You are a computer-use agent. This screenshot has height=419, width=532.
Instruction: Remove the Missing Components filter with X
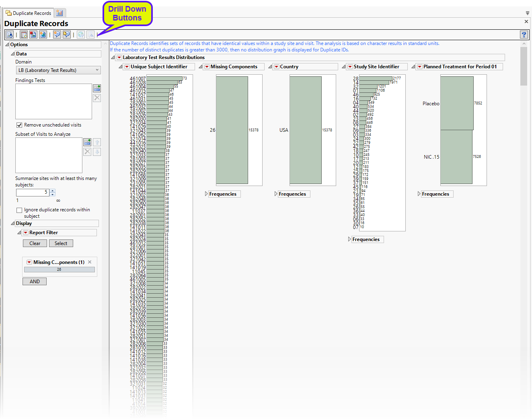(x=90, y=262)
